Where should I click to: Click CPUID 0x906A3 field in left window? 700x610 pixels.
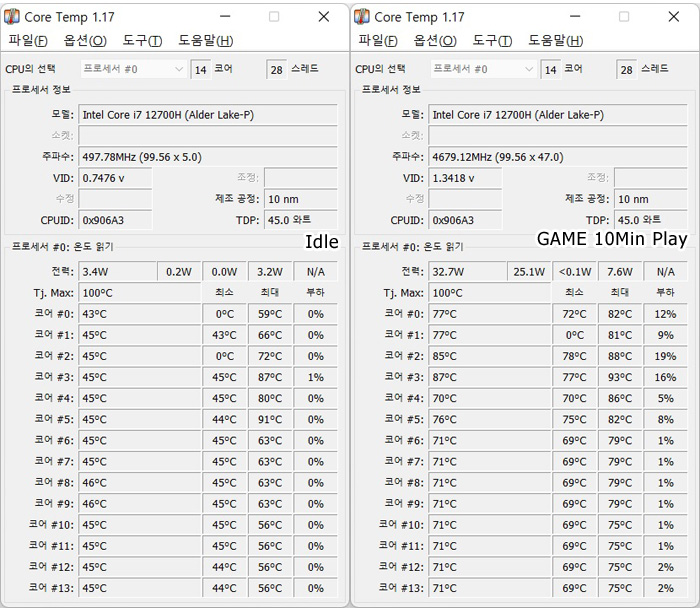[116, 220]
